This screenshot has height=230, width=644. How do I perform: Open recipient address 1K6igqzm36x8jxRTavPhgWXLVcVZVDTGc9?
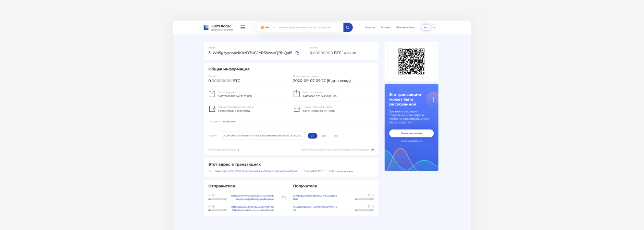pos(315,208)
